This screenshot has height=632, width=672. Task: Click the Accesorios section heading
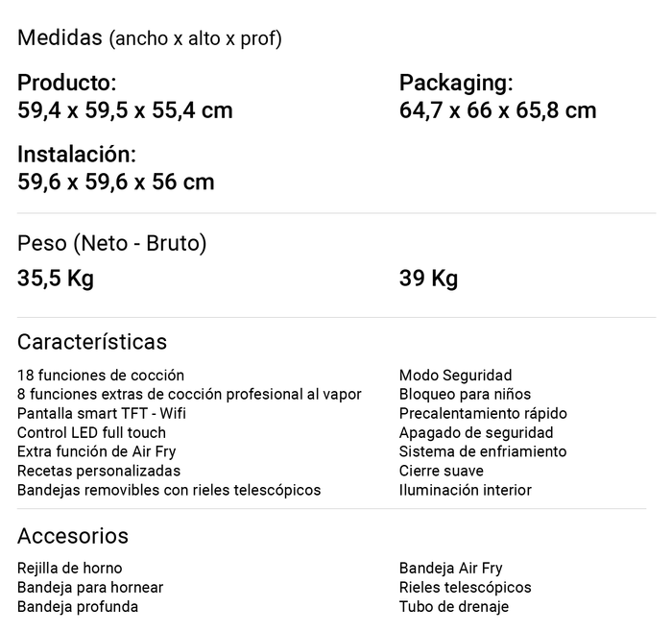[x=73, y=536]
